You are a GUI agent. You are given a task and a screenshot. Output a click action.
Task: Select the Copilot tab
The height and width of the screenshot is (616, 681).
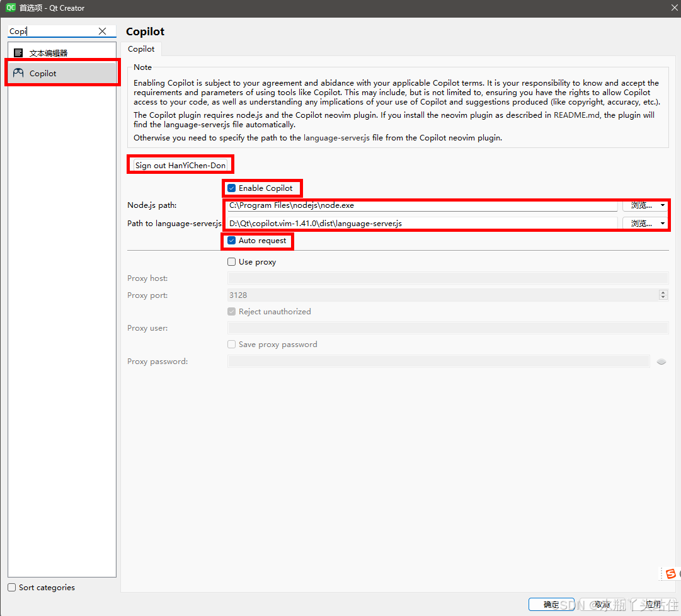(141, 49)
